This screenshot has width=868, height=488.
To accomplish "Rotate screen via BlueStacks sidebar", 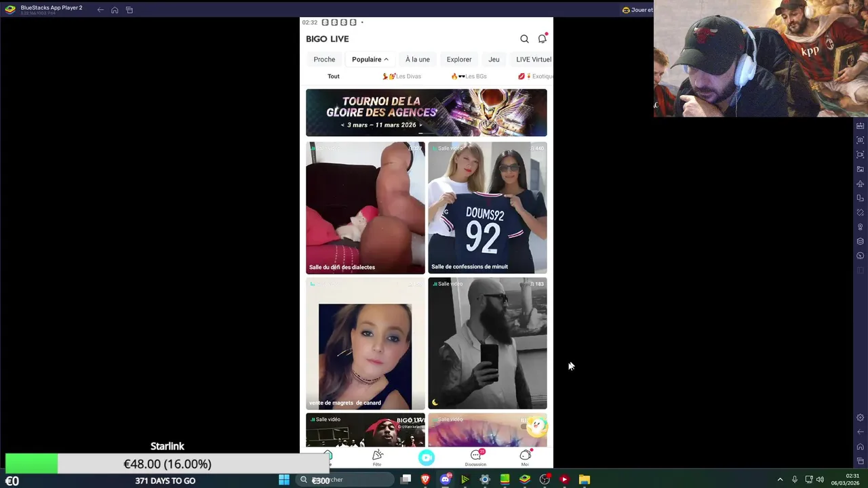I will point(860,198).
